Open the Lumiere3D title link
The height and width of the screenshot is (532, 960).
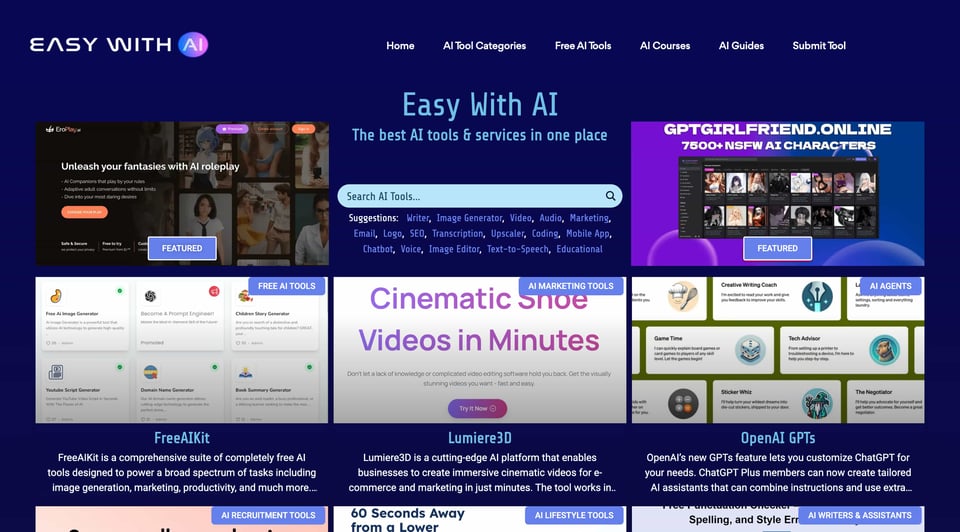coord(479,438)
